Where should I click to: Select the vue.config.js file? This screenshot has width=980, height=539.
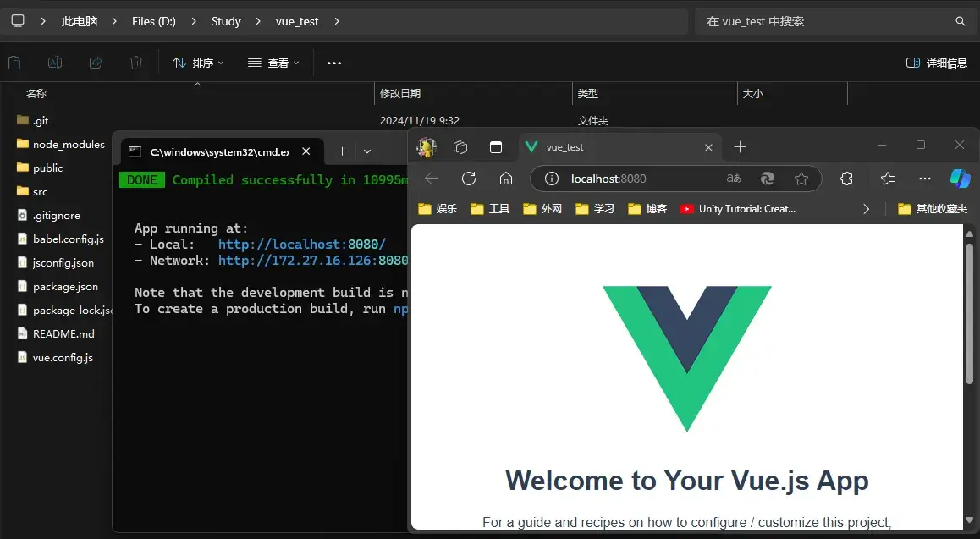pyautogui.click(x=55, y=358)
